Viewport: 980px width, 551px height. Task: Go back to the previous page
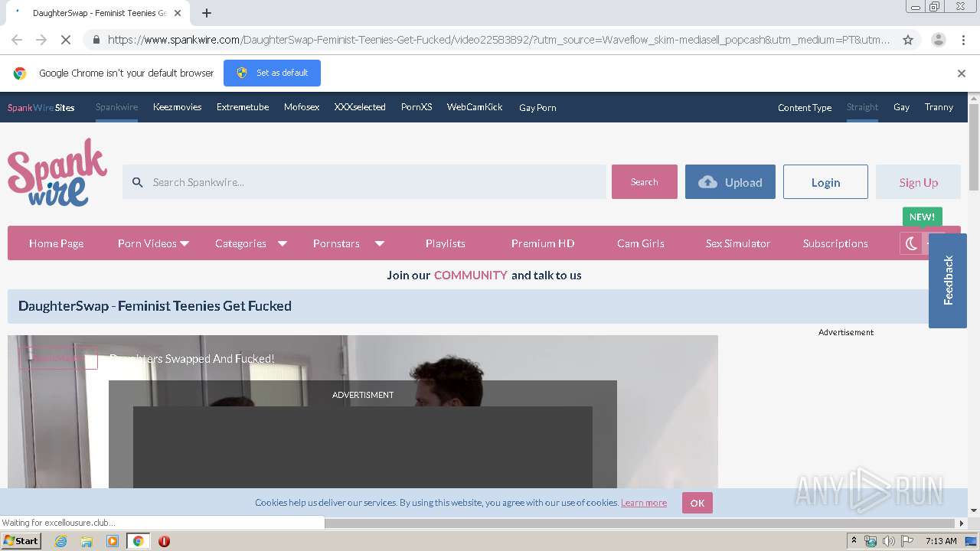point(17,40)
